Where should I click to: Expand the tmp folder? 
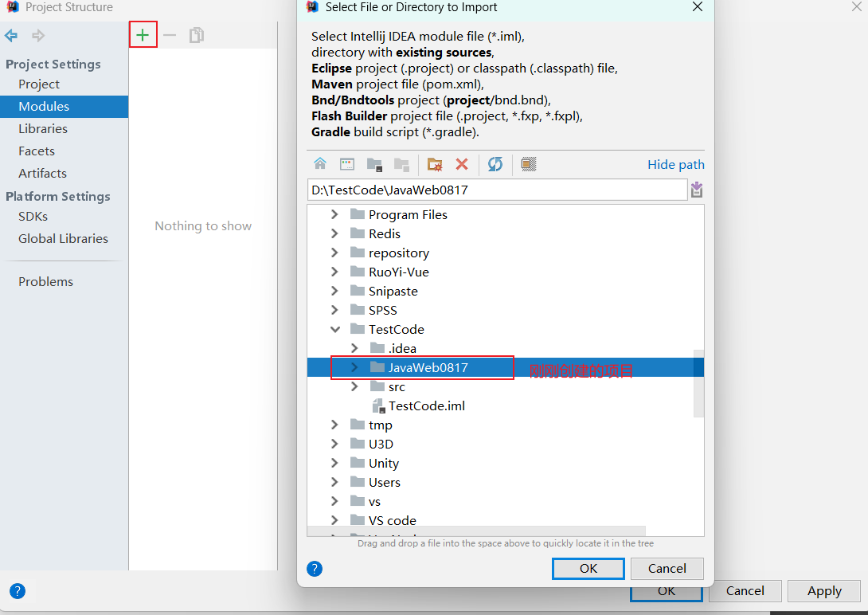click(x=334, y=425)
